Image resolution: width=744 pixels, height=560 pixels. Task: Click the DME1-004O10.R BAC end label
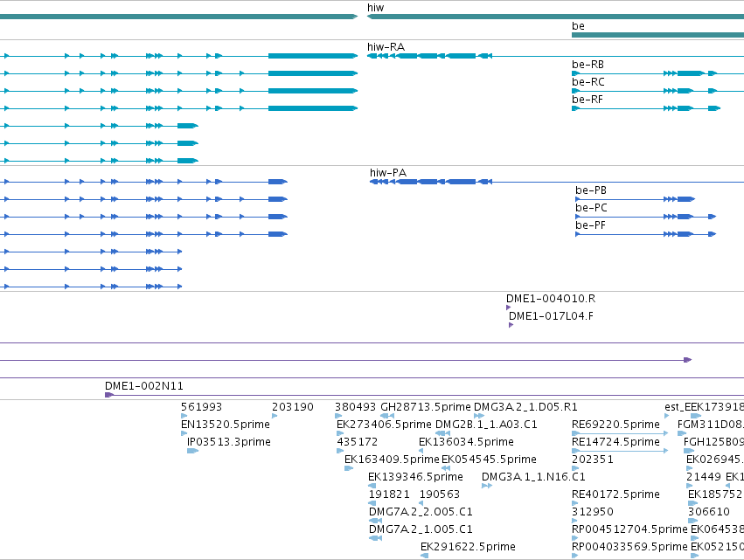click(x=551, y=299)
